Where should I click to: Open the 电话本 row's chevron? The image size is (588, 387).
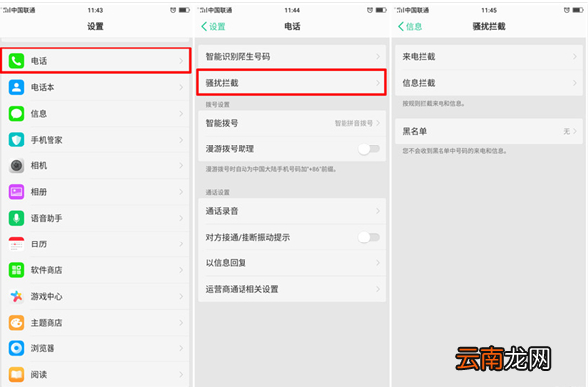point(181,87)
